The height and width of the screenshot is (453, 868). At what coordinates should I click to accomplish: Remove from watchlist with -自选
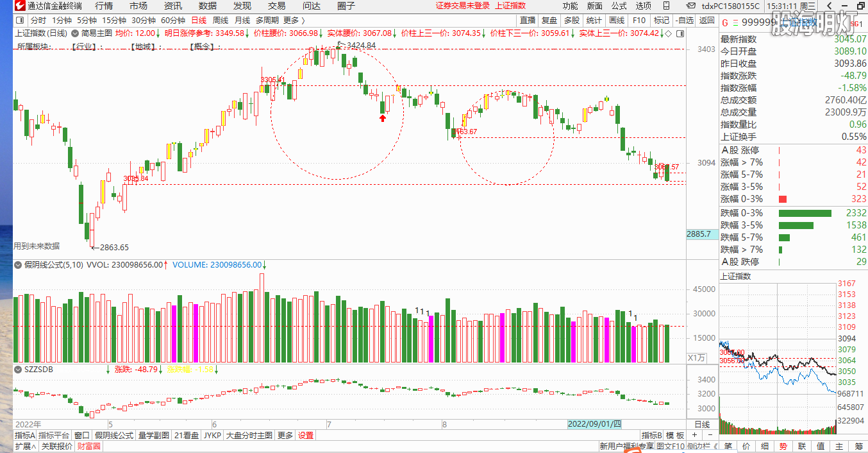685,21
